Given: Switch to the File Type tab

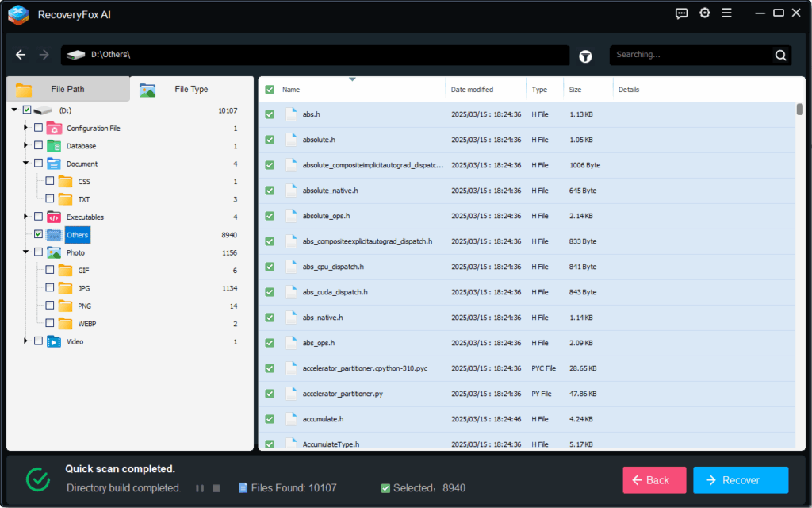Looking at the screenshot, I should [x=191, y=89].
